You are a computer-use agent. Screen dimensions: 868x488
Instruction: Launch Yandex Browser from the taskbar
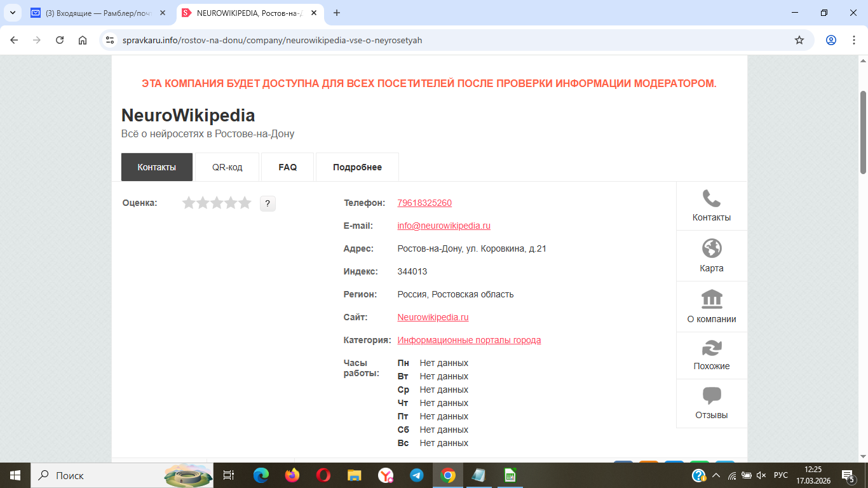386,475
